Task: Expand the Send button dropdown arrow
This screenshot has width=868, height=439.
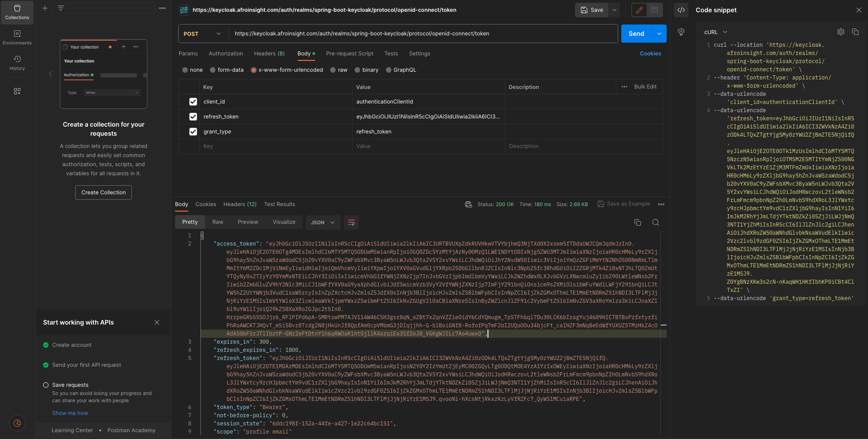Action: click(659, 34)
